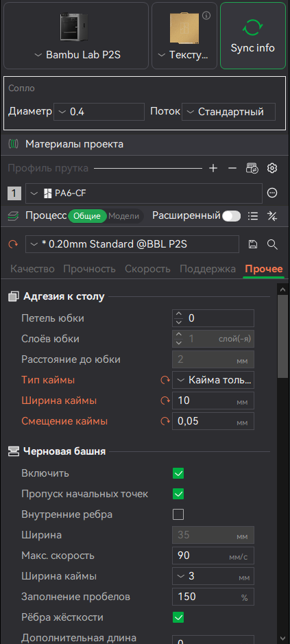Click the compare presets icon
The height and width of the screenshot is (644, 290).
tap(272, 216)
